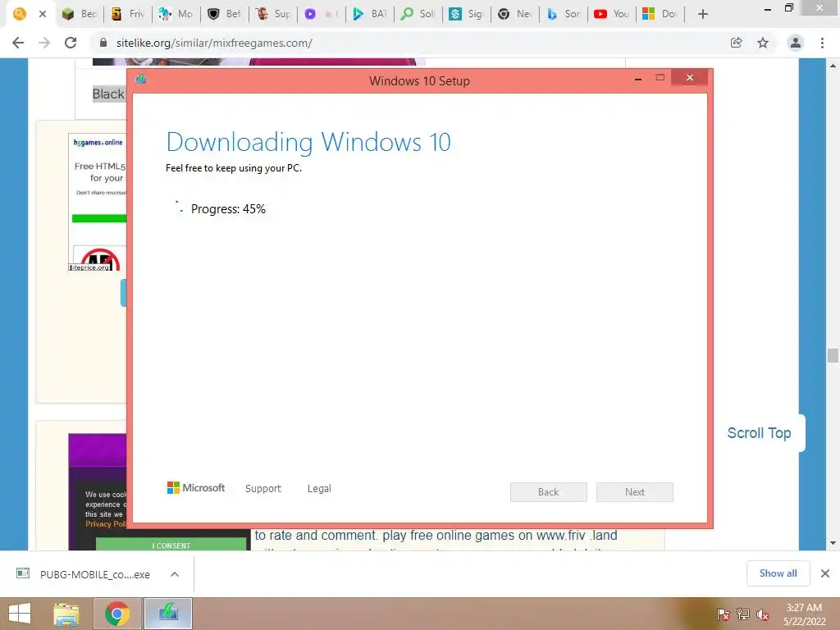Open the Chrome profile avatar
The image size is (840, 630).
click(796, 43)
